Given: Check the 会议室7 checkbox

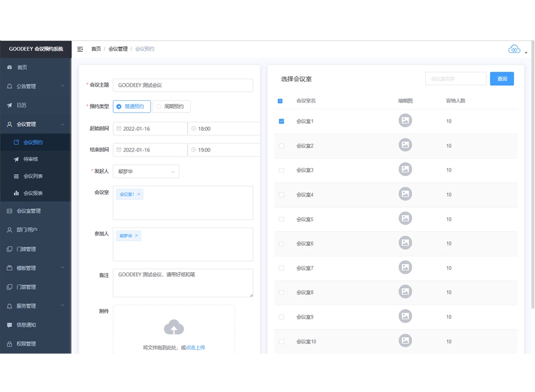Looking at the screenshot, I should (281, 268).
